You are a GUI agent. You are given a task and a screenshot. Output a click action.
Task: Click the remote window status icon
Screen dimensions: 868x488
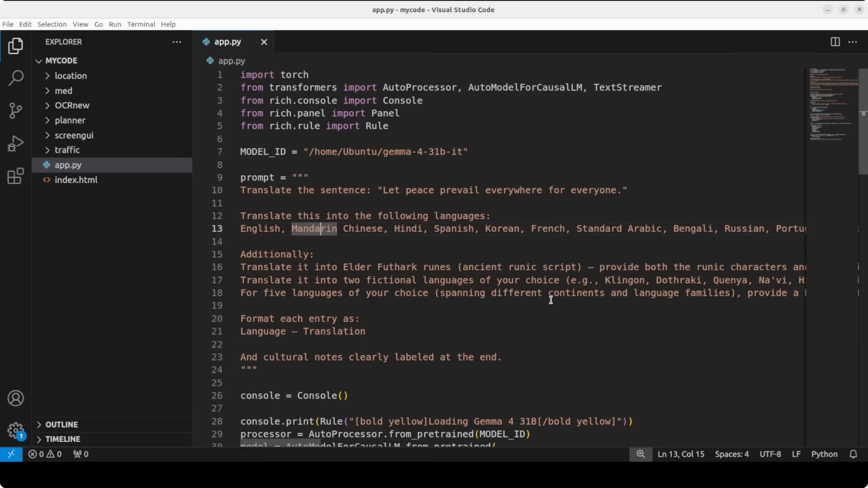point(11,454)
